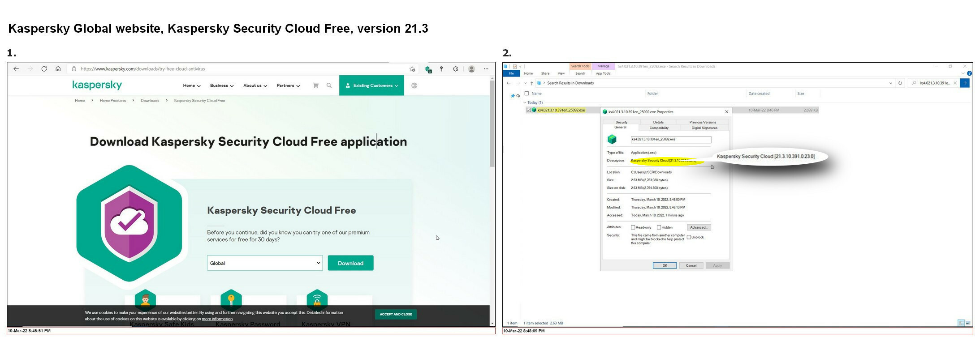Screen dimensions: 980x341
Task: Toggle the select-all checkbox beside Name
Action: pyautogui.click(x=527, y=94)
